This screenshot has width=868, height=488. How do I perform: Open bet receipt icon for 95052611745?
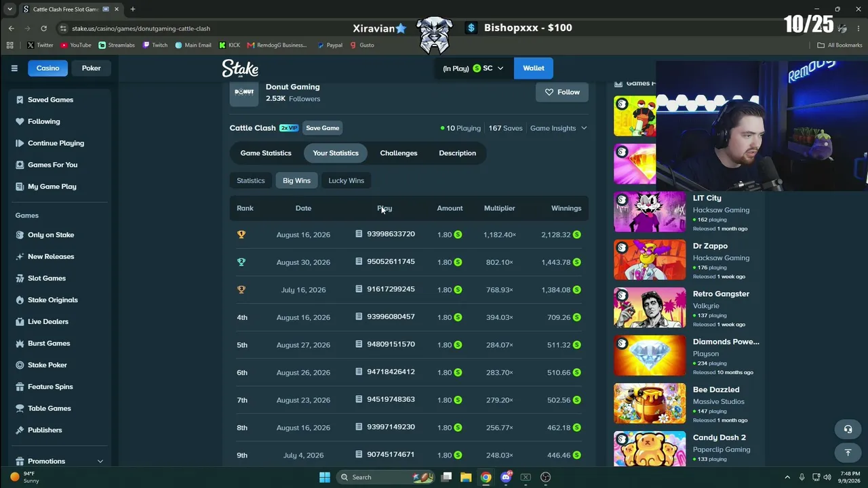(359, 262)
